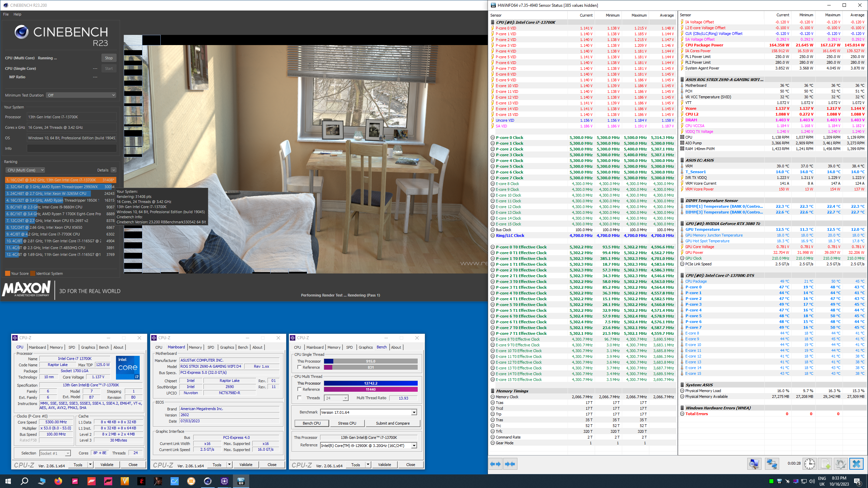Click green square tray icon
The width and height of the screenshot is (868, 488).
coord(771,481)
